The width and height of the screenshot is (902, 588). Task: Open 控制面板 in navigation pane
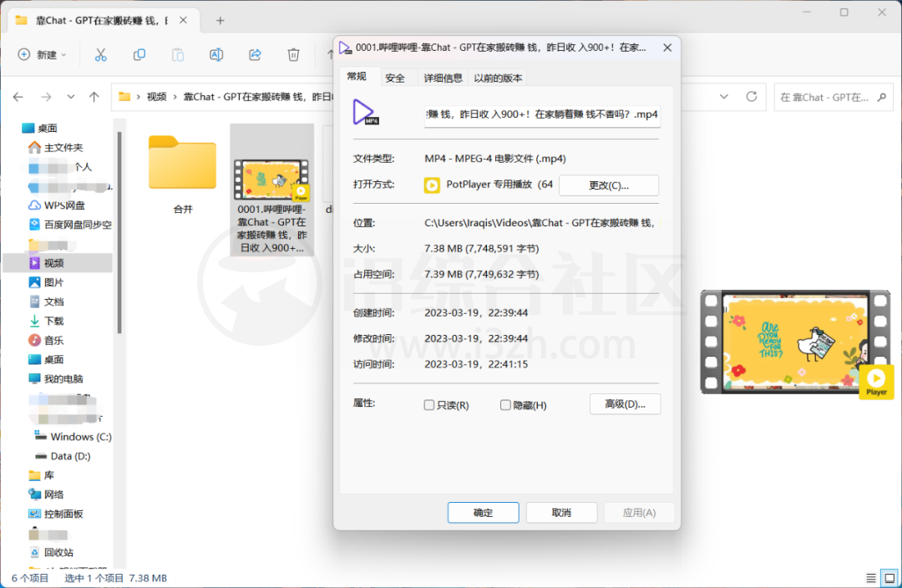pyautogui.click(x=56, y=514)
